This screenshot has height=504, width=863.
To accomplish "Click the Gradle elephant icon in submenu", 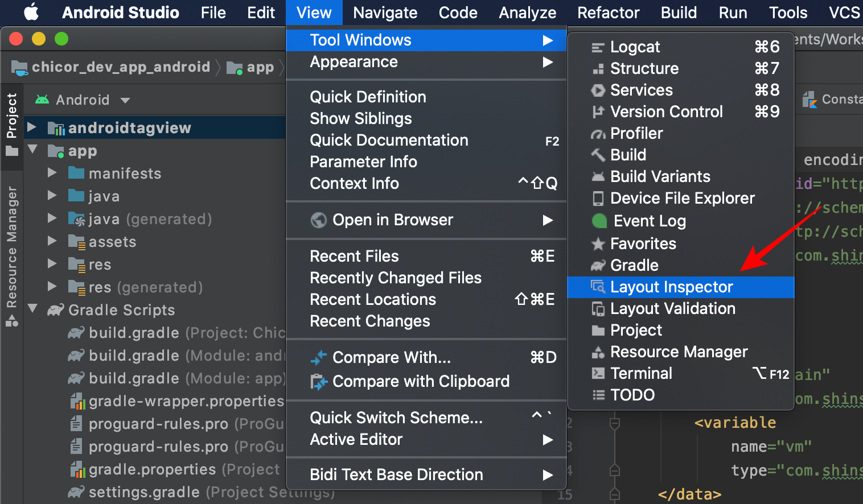I will pos(598,266).
